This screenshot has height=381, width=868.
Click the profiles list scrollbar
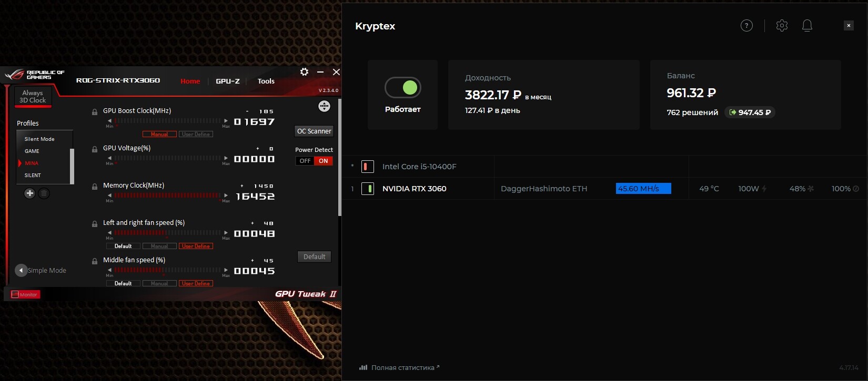[x=72, y=166]
